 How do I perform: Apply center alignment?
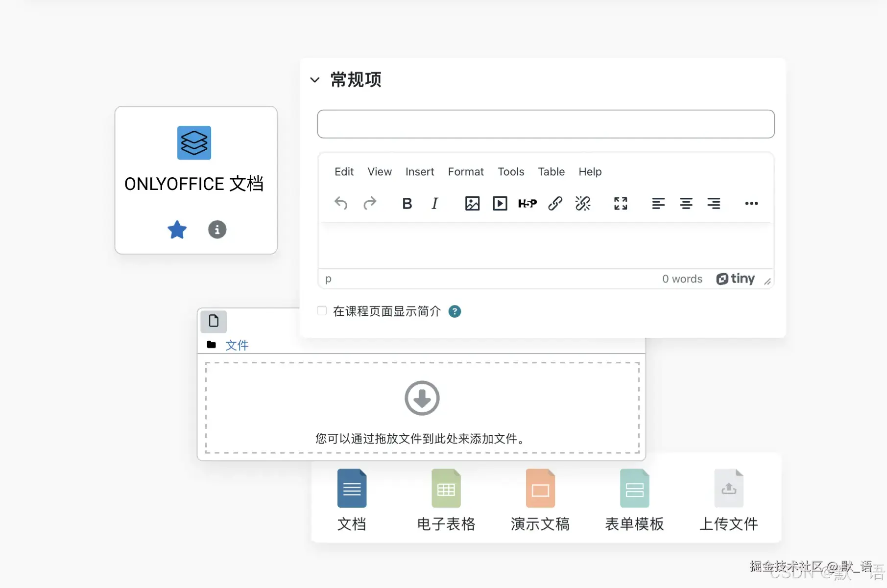(686, 203)
